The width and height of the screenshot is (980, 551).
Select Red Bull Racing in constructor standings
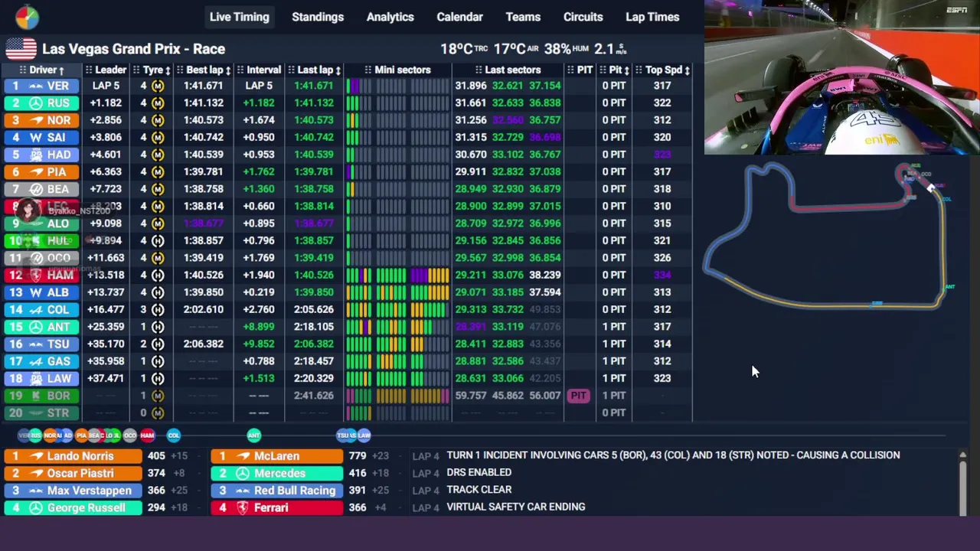[277, 491]
